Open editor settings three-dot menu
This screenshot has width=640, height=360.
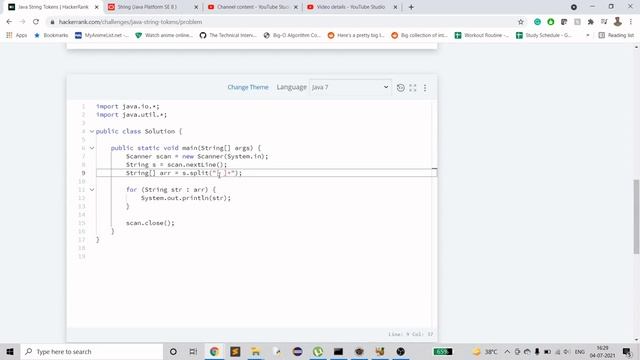pos(425,88)
